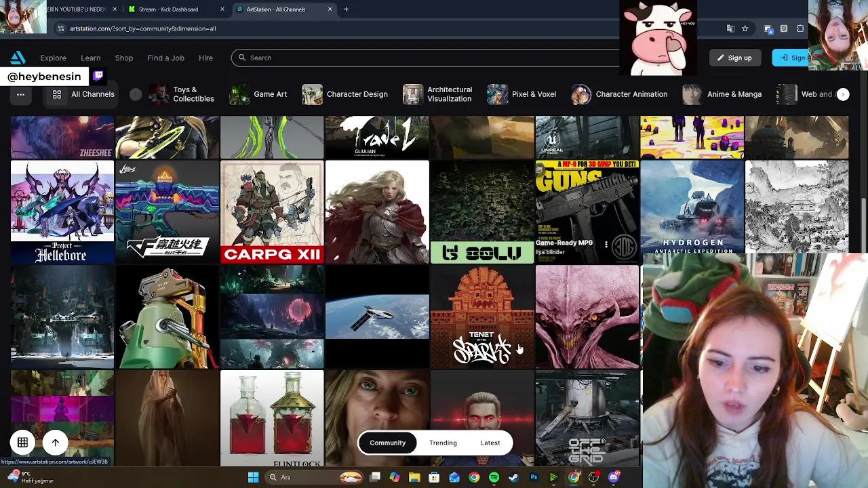Open Steam from the taskbar

pyautogui.click(x=513, y=477)
